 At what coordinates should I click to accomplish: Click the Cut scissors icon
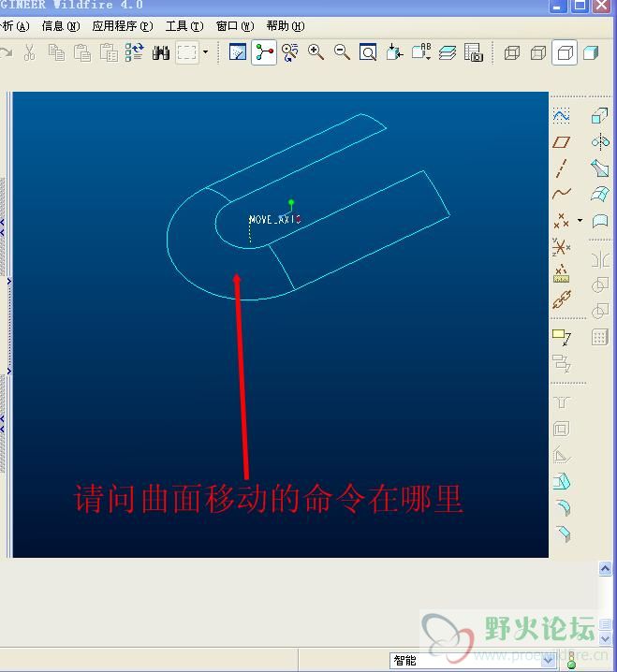coord(30,52)
